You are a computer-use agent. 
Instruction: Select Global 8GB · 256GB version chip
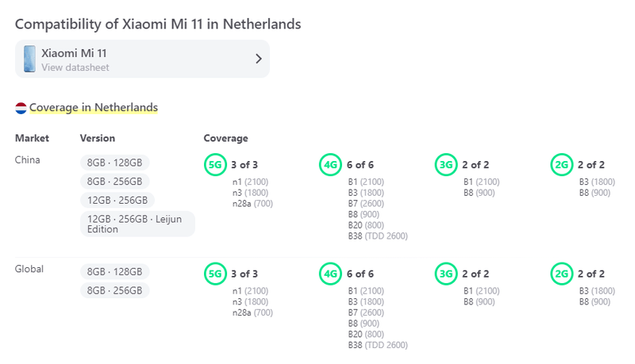pyautogui.click(x=114, y=291)
